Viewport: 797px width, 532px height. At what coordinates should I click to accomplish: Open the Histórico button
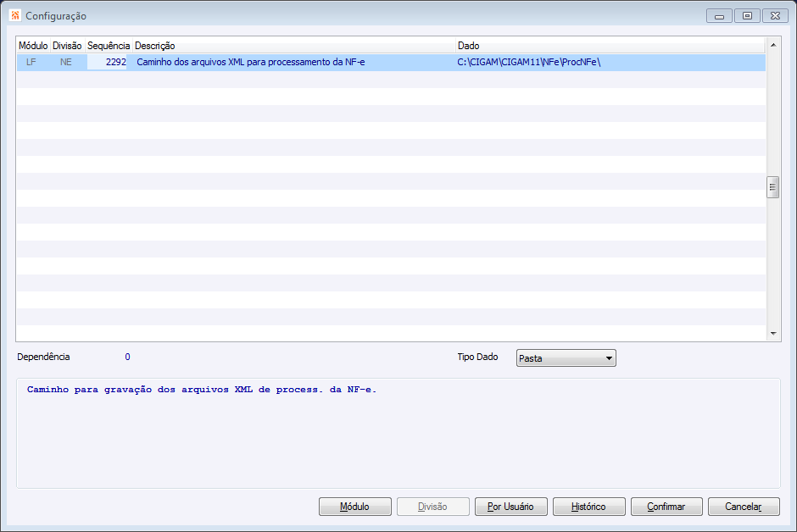(x=588, y=506)
